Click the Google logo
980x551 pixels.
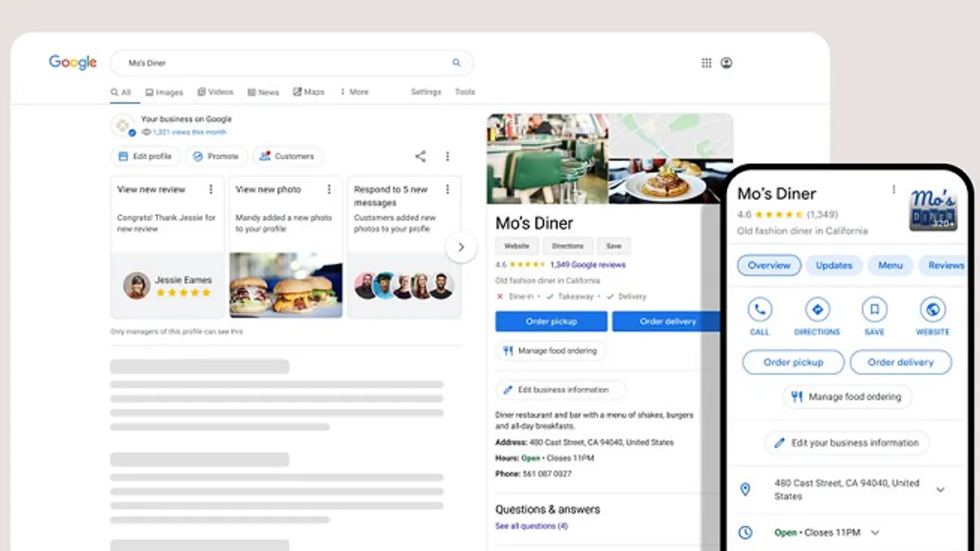click(73, 62)
